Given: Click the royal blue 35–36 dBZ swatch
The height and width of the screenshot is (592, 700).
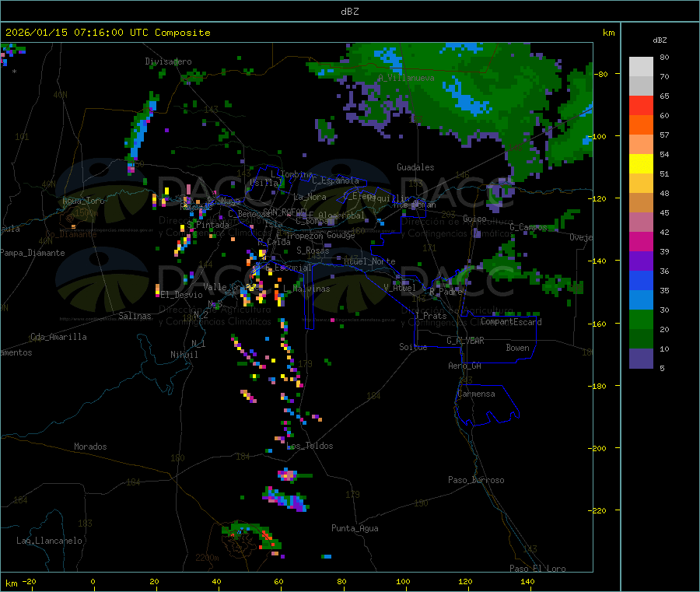Looking at the screenshot, I should (641, 280).
